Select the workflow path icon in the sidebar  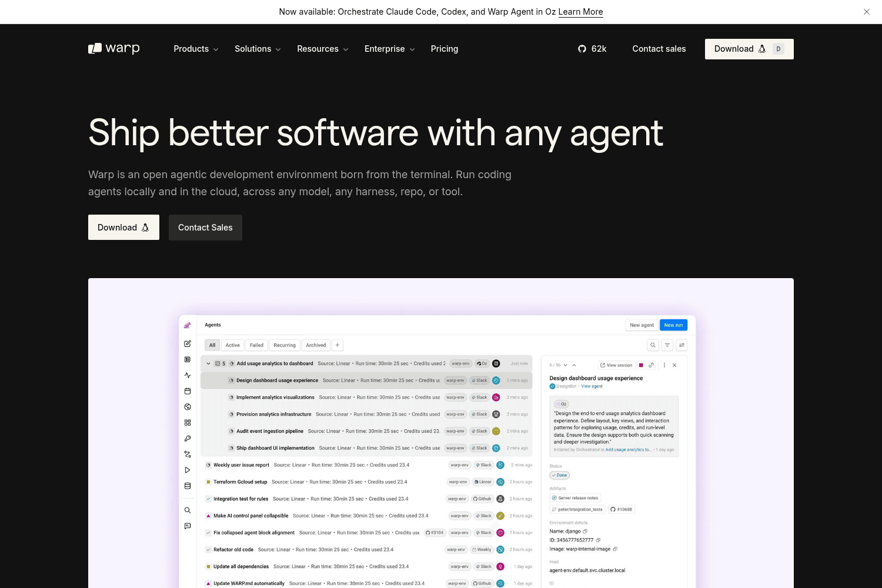(x=188, y=455)
